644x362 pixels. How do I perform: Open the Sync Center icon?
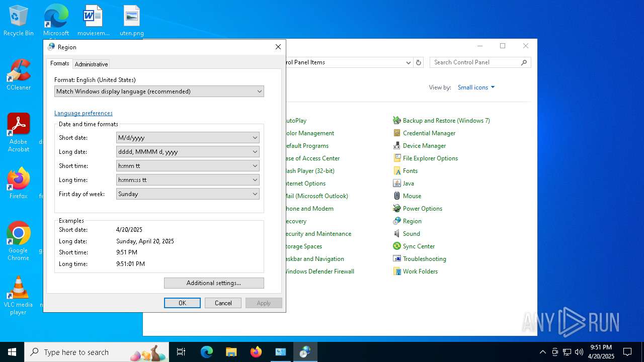pos(397,246)
